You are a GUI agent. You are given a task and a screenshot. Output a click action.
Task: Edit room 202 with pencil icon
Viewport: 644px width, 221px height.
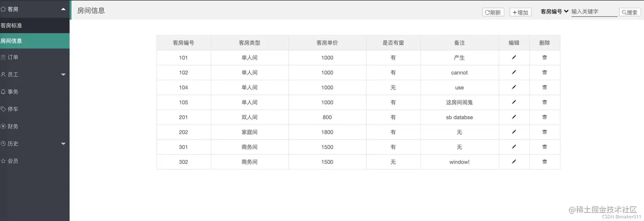514,132
